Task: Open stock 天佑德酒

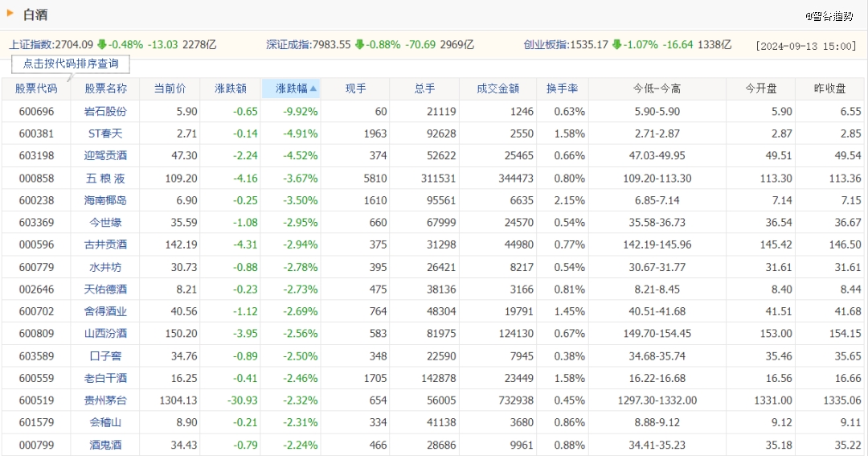Action: (x=105, y=290)
